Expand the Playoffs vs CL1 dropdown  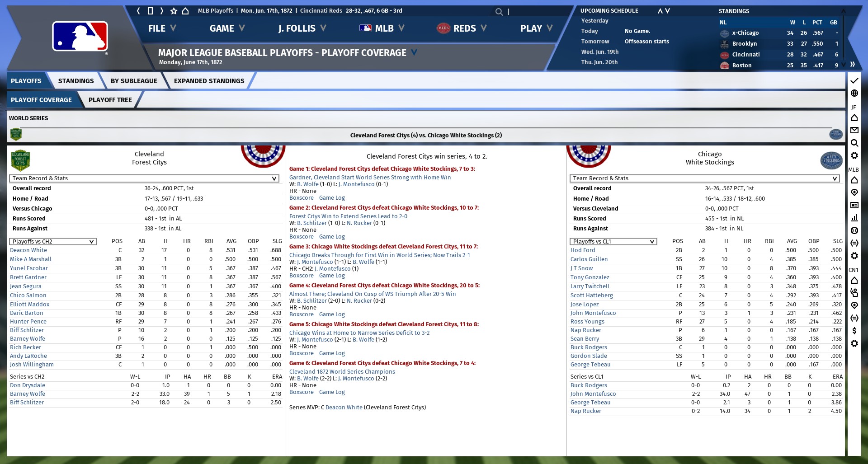click(613, 242)
